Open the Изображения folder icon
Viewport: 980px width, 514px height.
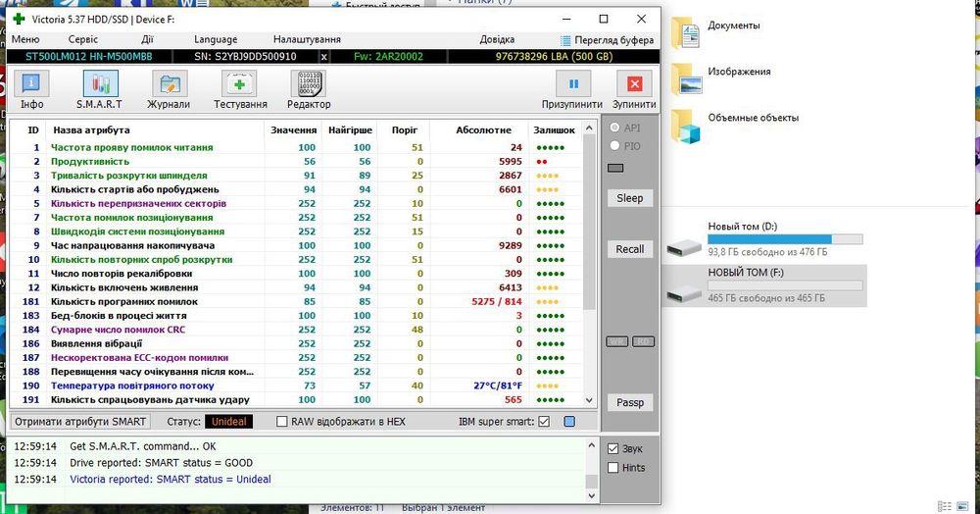pos(686,79)
